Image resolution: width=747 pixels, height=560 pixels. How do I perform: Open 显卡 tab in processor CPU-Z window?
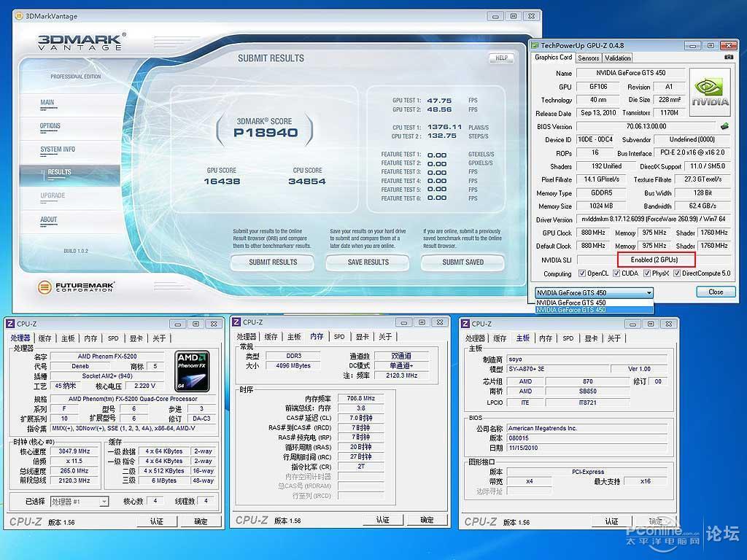pyautogui.click(x=136, y=338)
